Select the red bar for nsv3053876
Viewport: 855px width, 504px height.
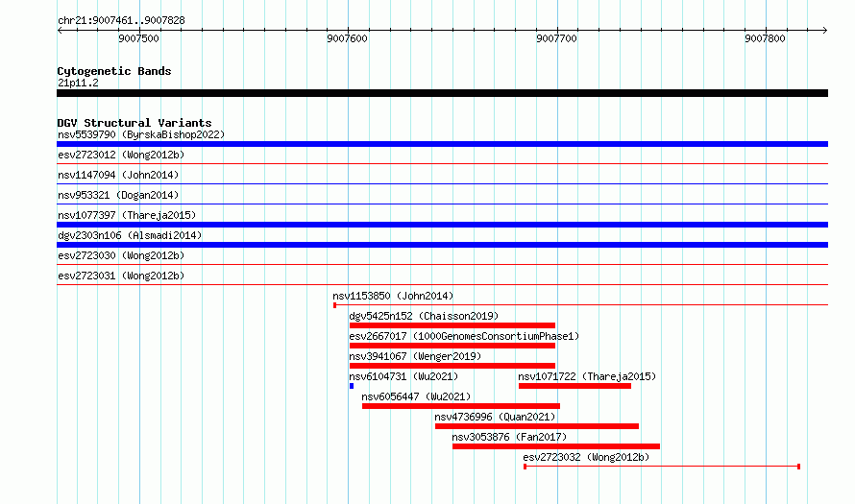tap(556, 446)
